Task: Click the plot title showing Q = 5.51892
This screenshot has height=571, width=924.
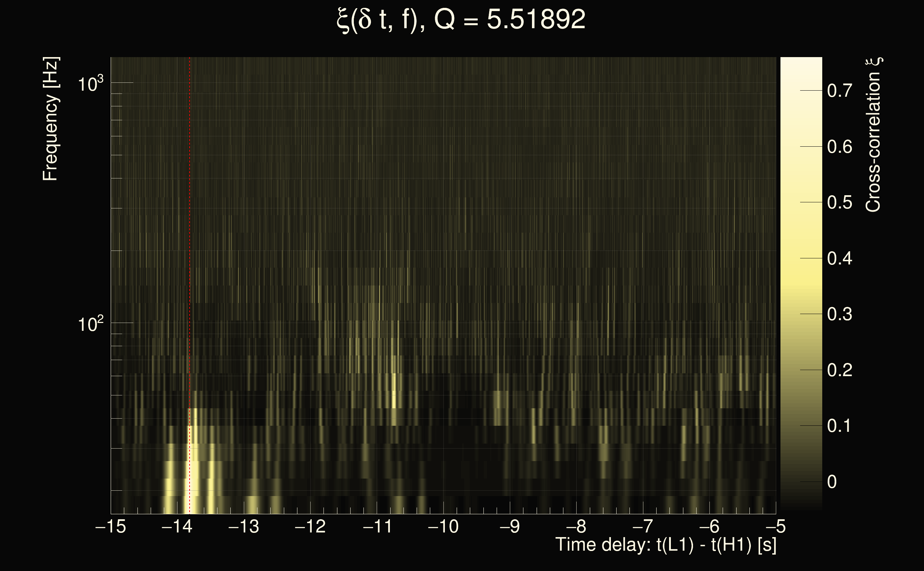Action: 461,20
